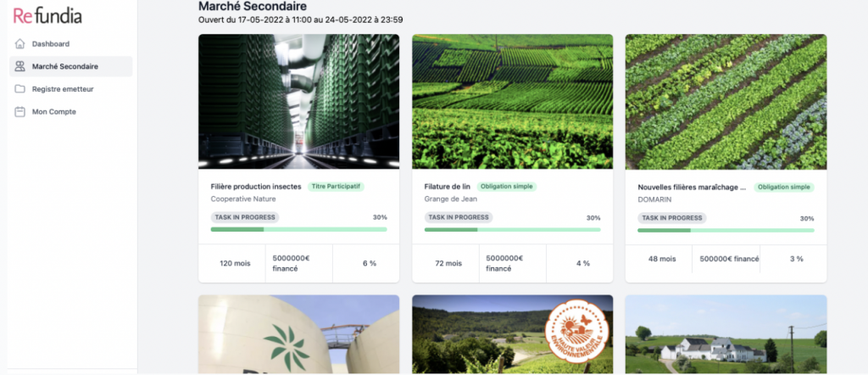Open the white farmhouse landscape thumbnail

[726, 334]
